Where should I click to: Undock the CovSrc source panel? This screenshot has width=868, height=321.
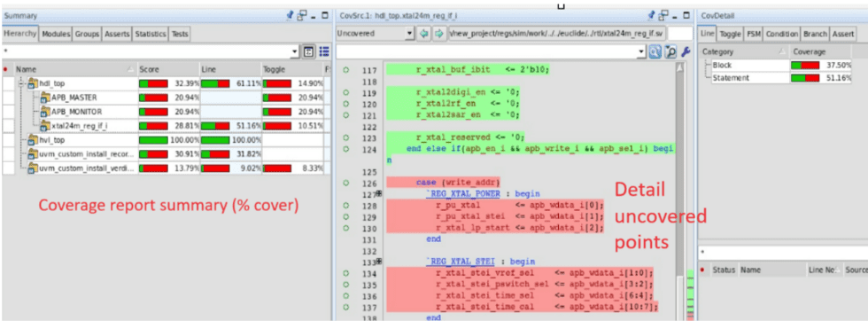663,16
